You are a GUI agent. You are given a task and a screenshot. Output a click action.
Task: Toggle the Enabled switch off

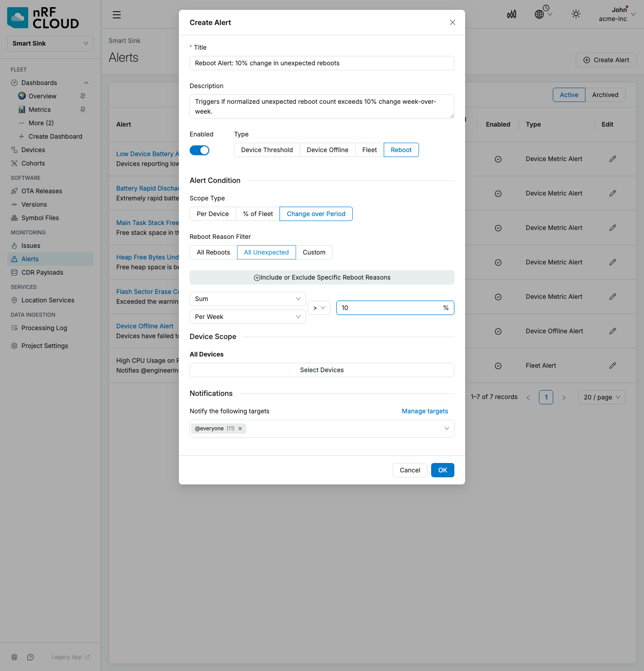point(199,150)
